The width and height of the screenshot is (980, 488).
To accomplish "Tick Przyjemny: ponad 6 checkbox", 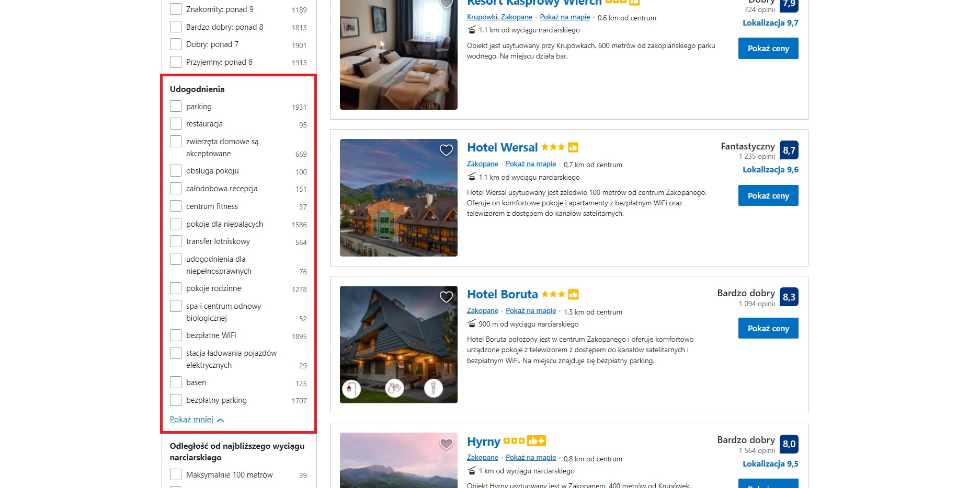I will [176, 62].
